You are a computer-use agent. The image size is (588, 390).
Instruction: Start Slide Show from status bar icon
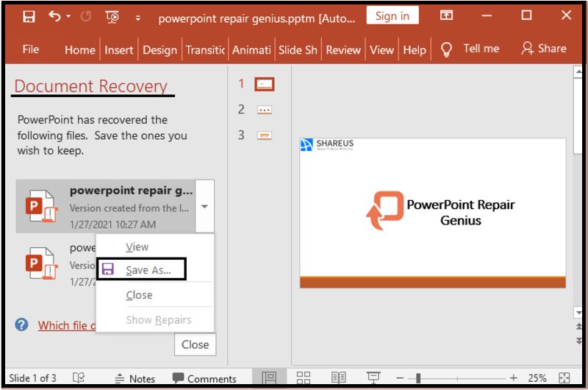[373, 377]
